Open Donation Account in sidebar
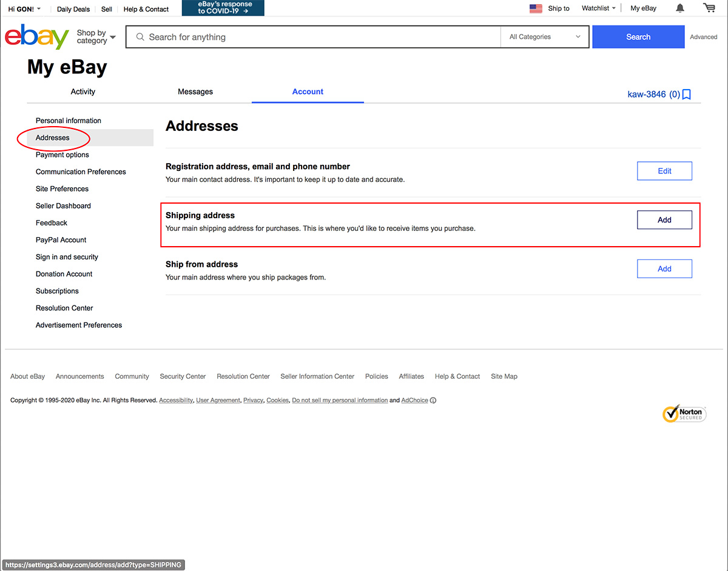This screenshot has height=571, width=728. [64, 274]
